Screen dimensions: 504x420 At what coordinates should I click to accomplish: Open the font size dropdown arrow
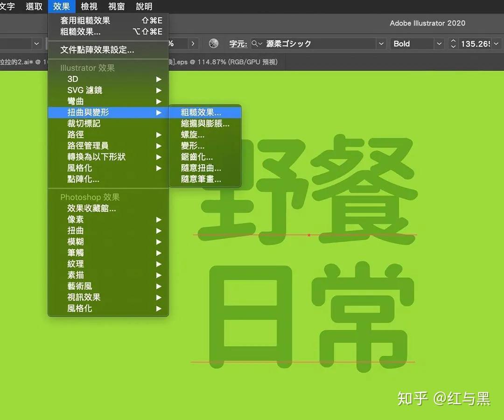coord(496,43)
